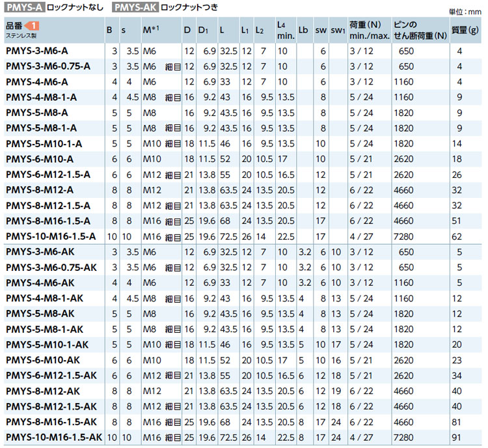This screenshot has width=488, height=448.
Task: Open part number PMYS-3-M6-A
Action: point(38,50)
